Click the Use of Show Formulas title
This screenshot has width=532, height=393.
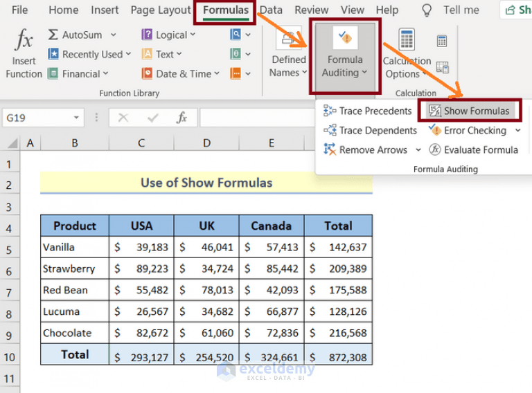[206, 183]
